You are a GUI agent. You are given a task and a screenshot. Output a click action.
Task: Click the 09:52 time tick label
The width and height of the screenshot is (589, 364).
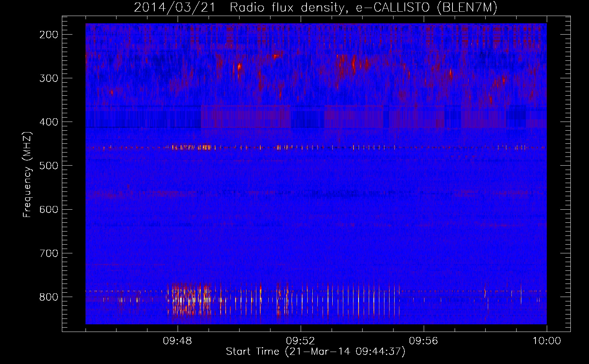301,341
